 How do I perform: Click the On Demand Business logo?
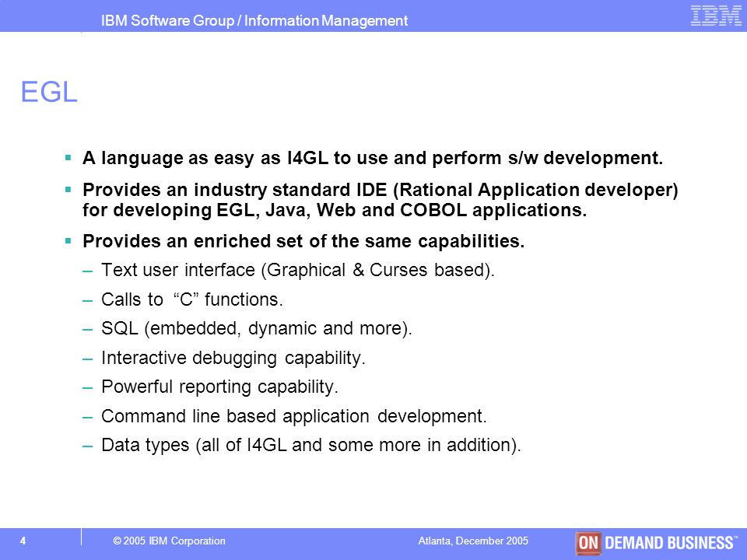pyautogui.click(x=656, y=544)
